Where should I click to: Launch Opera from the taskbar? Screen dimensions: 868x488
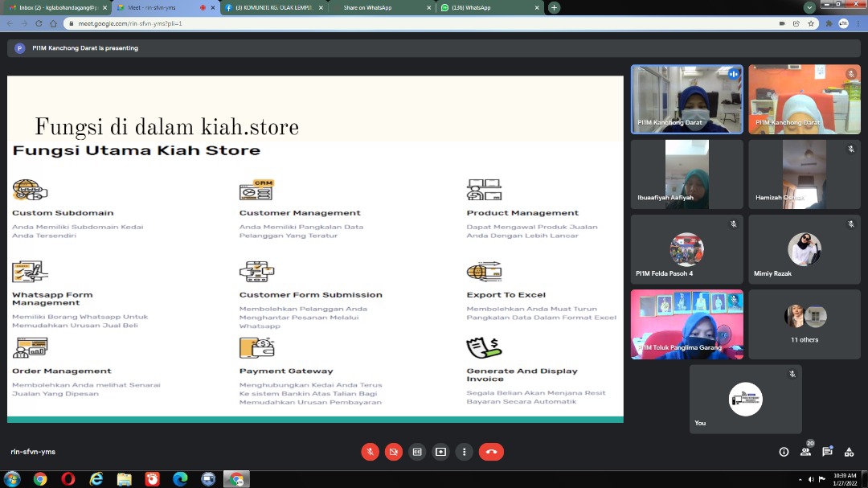click(x=68, y=479)
